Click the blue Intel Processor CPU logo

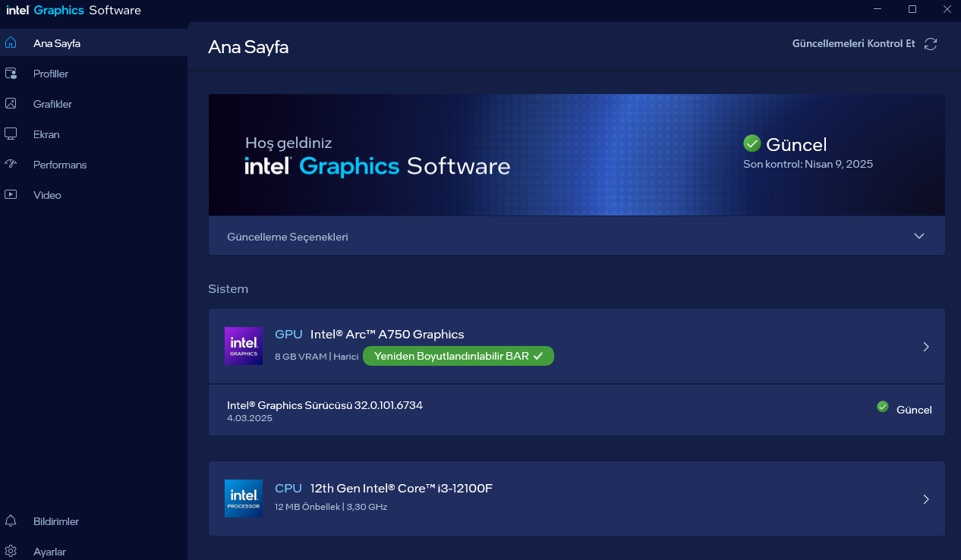244,499
